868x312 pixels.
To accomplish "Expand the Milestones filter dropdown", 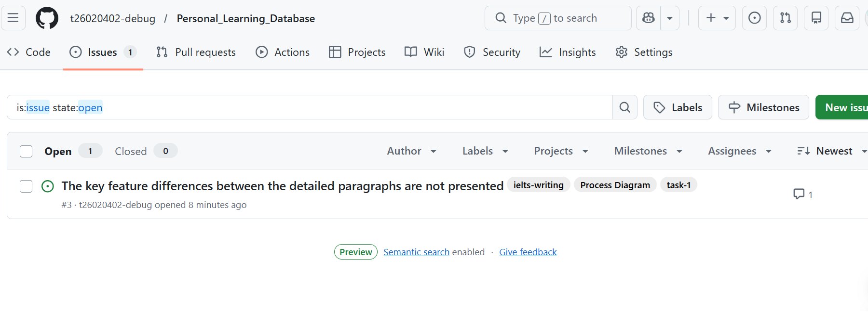I will point(648,151).
